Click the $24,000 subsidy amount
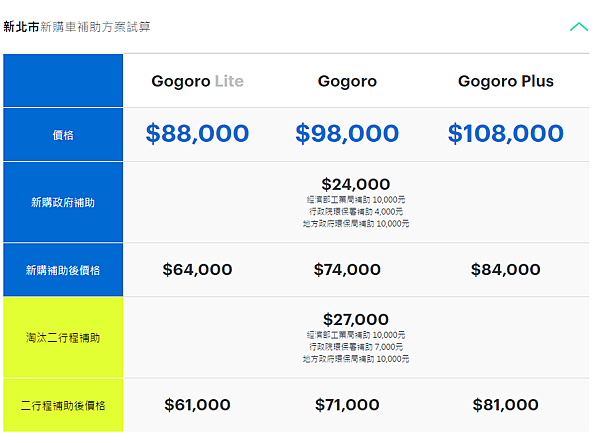Image resolution: width=600 pixels, height=443 pixels. click(x=355, y=184)
